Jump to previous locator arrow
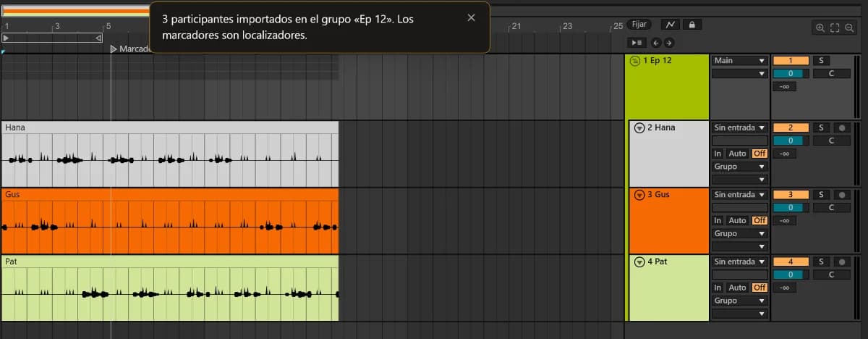The width and height of the screenshot is (868, 339). pos(657,43)
